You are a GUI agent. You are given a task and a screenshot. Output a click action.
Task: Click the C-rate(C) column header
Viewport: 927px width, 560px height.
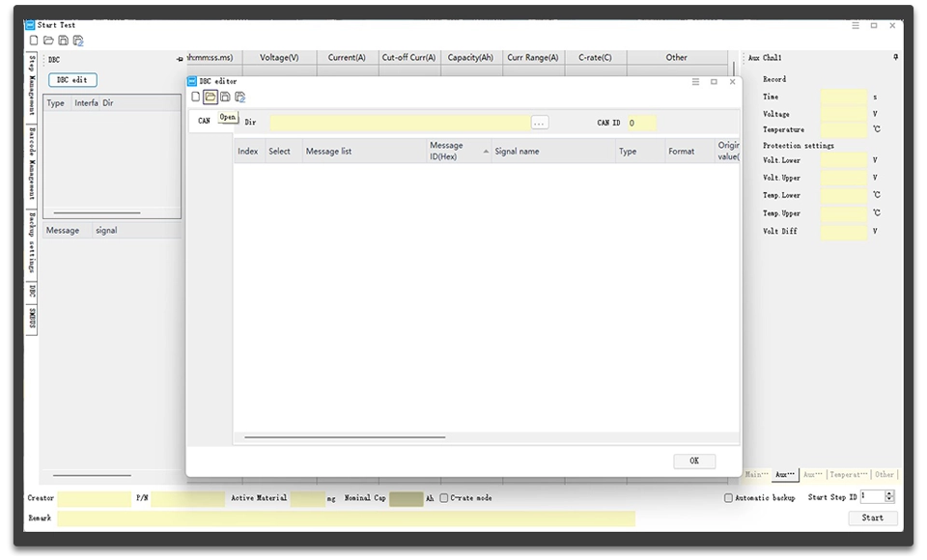click(x=596, y=57)
